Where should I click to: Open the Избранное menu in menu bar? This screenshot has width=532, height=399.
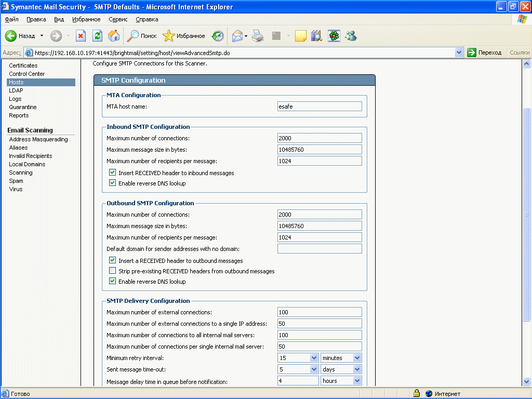[x=86, y=19]
